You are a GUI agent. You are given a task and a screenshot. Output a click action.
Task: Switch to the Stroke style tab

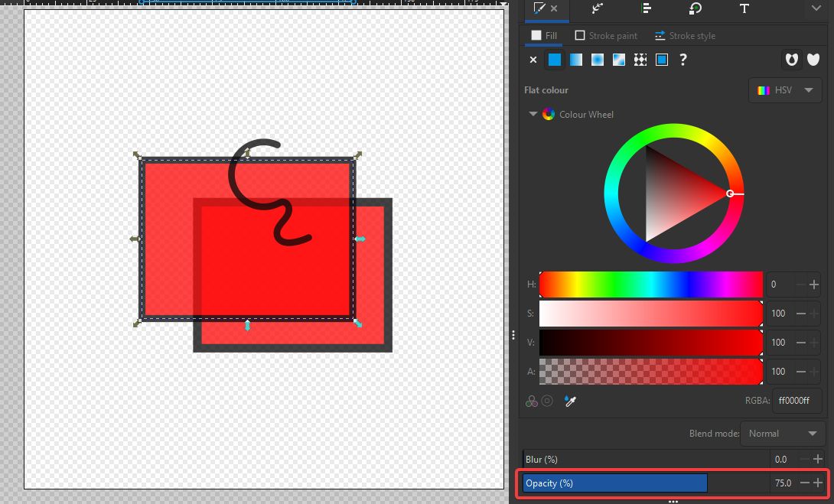[685, 36]
